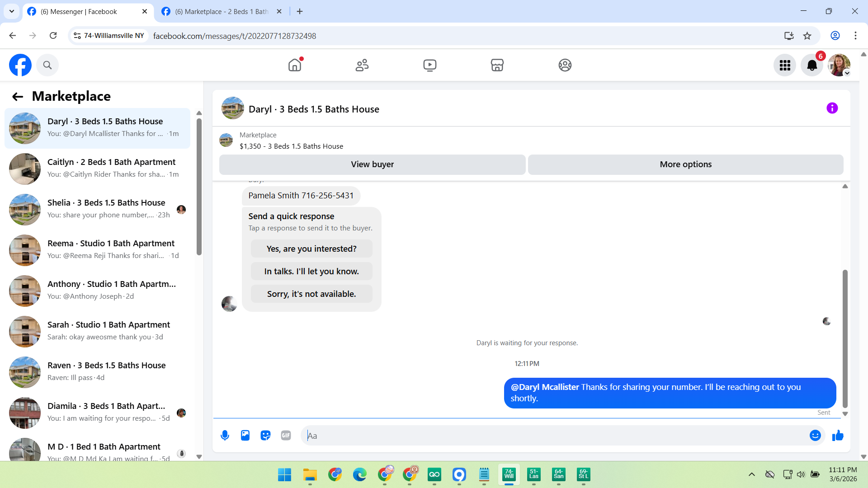Open Facebook Marketplace from top navigation

(x=497, y=65)
